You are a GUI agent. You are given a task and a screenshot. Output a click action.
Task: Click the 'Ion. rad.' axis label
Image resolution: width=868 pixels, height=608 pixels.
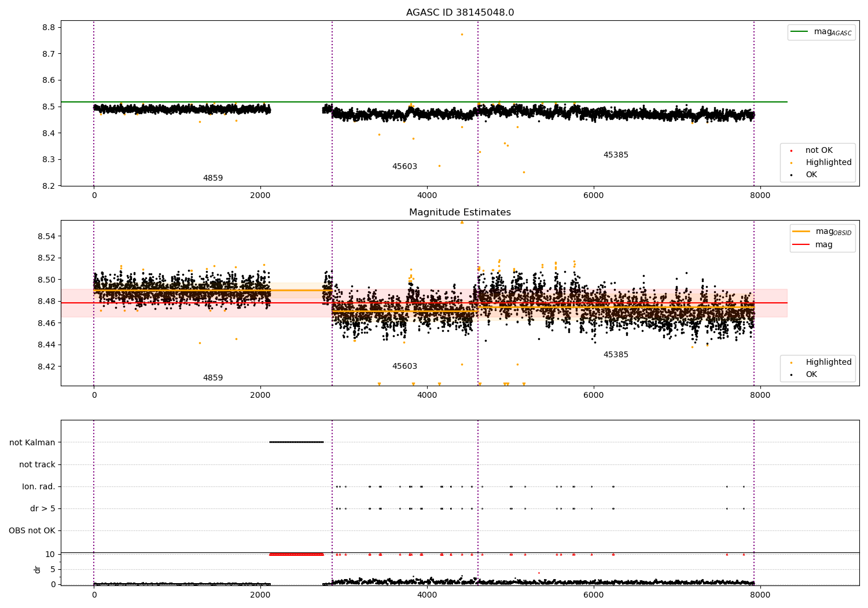click(x=39, y=487)
